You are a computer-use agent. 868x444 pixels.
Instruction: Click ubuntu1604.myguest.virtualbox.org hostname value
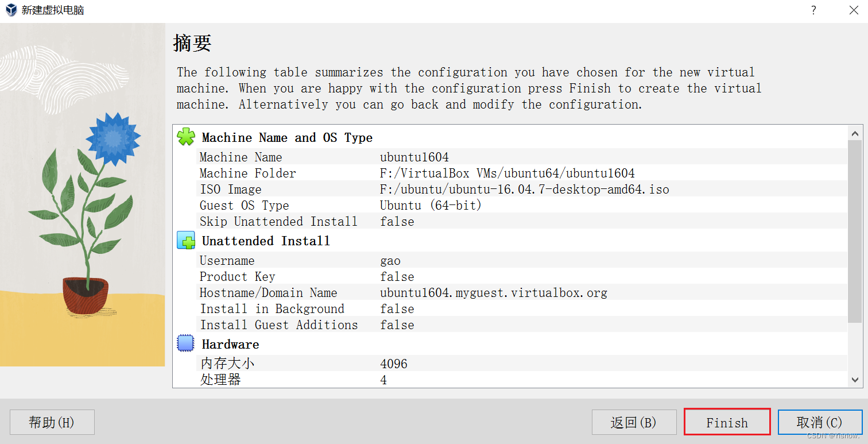494,293
